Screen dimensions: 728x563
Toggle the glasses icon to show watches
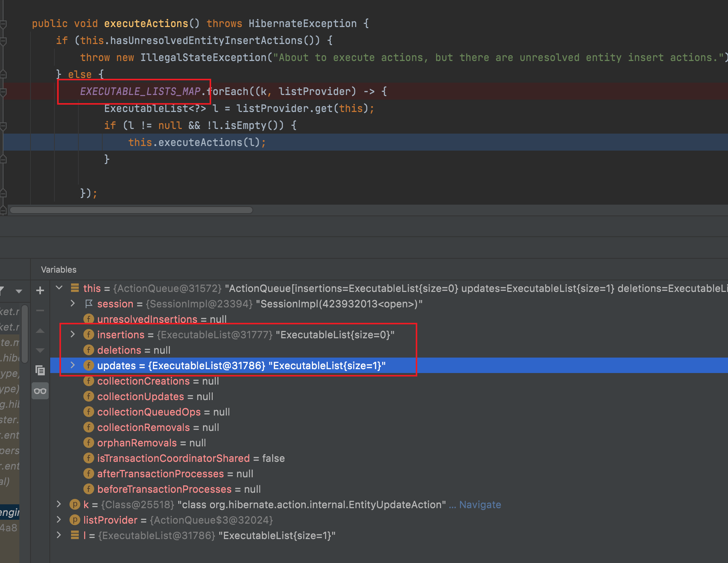coord(40,391)
